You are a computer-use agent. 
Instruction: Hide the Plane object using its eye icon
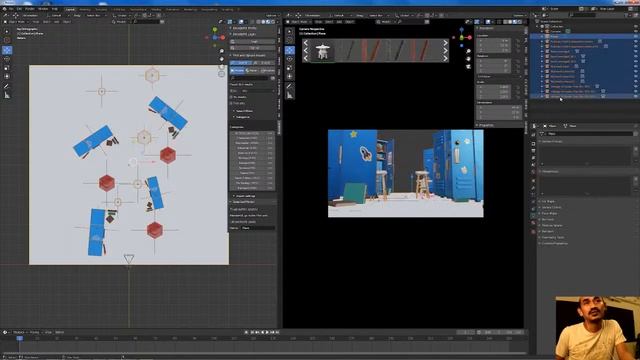click(635, 36)
